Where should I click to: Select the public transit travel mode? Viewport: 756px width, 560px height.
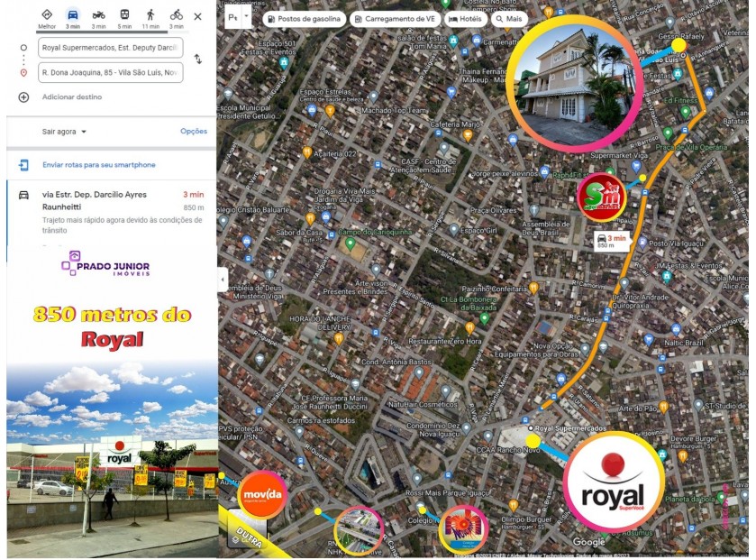pos(124,19)
